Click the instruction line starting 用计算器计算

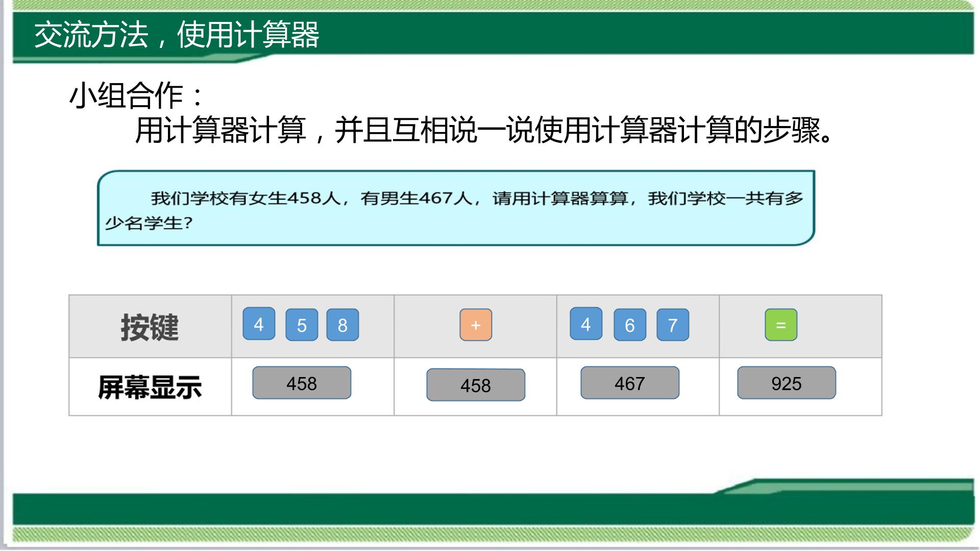(485, 130)
